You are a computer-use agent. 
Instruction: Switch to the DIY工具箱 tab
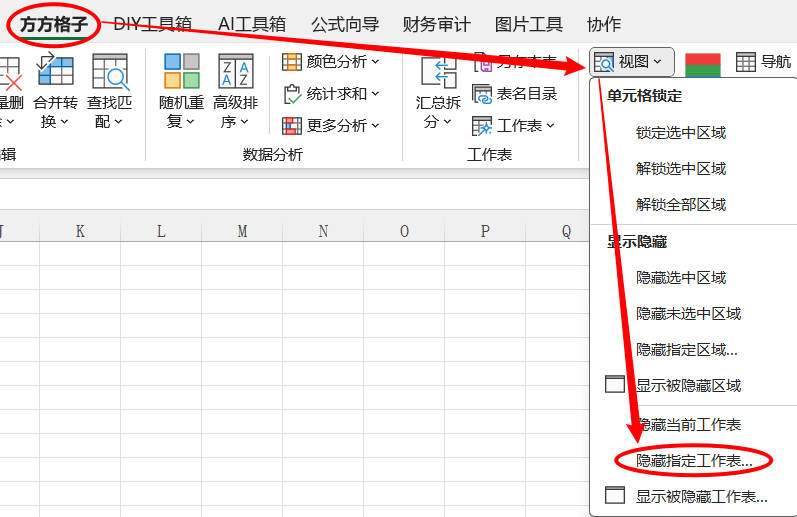coord(152,24)
